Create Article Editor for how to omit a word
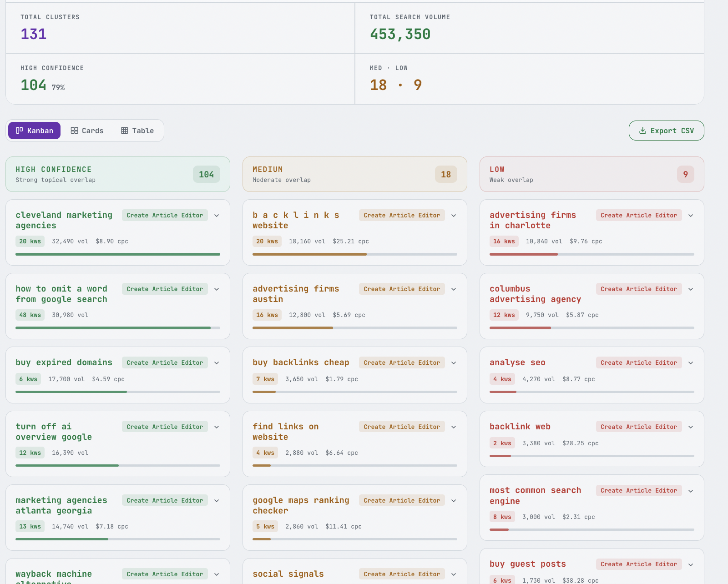 [x=165, y=289]
